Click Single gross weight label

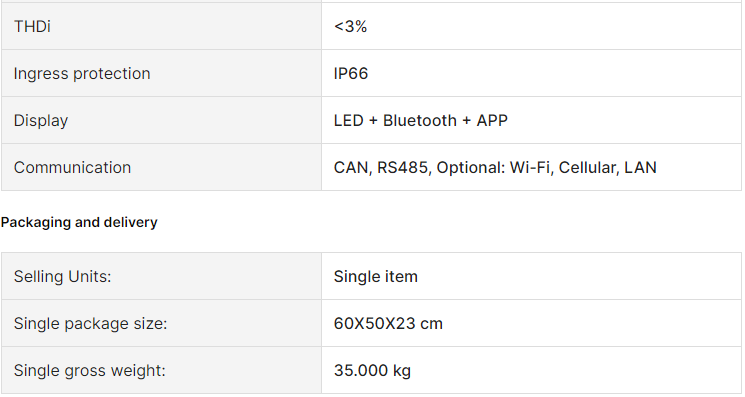89,370
